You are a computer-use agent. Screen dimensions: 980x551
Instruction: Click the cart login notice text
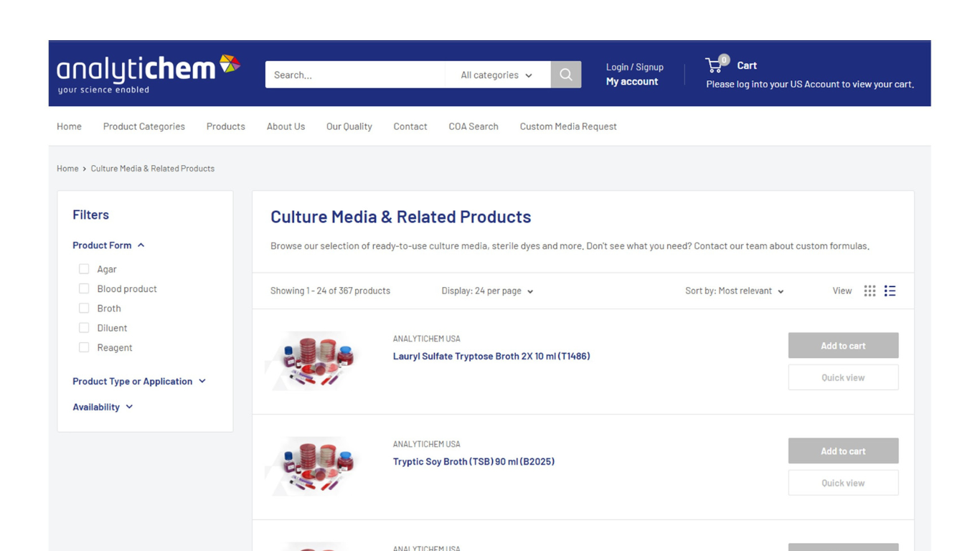pyautogui.click(x=810, y=84)
